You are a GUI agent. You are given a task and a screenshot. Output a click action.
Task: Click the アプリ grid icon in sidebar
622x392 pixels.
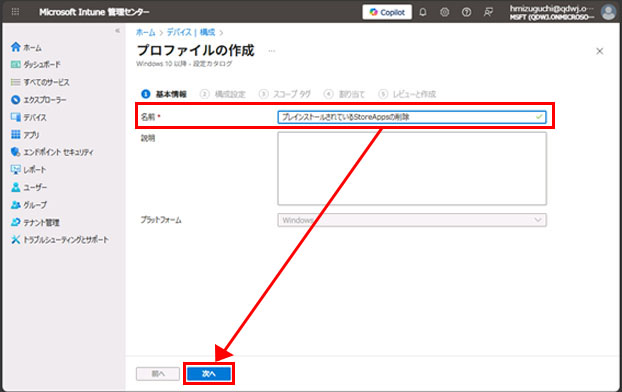(x=15, y=135)
